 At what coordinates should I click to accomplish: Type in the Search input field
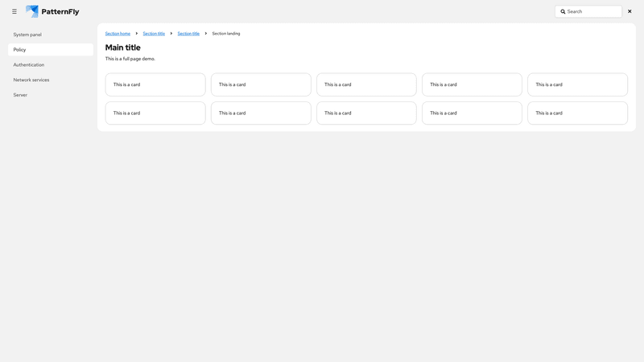(x=592, y=12)
